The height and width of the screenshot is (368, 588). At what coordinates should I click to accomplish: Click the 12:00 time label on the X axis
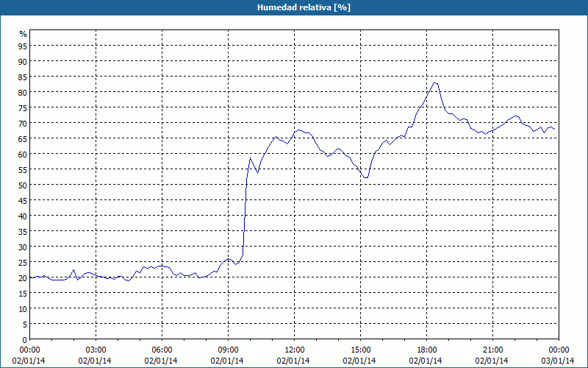tap(295, 350)
